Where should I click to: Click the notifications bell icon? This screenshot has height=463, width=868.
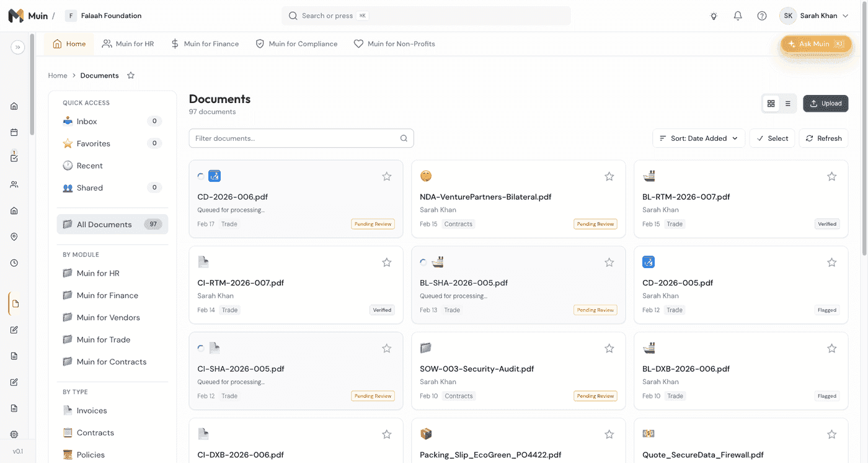pos(738,16)
